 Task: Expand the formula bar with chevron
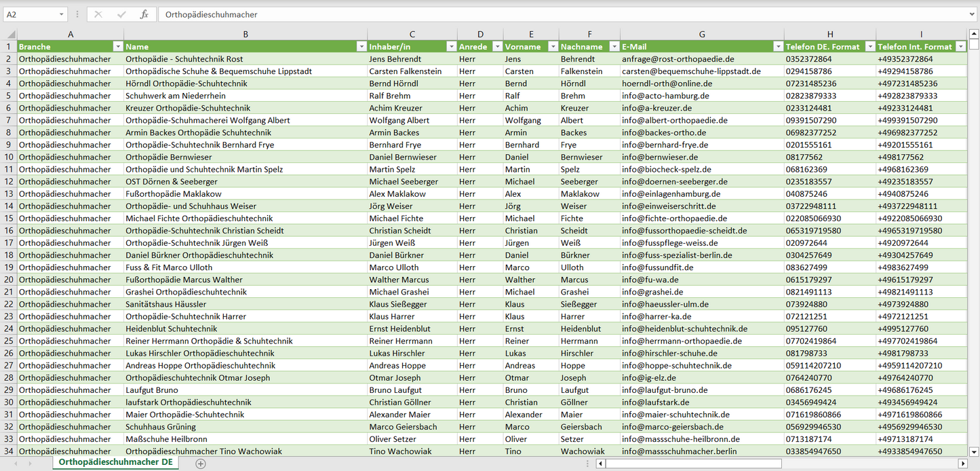973,14
